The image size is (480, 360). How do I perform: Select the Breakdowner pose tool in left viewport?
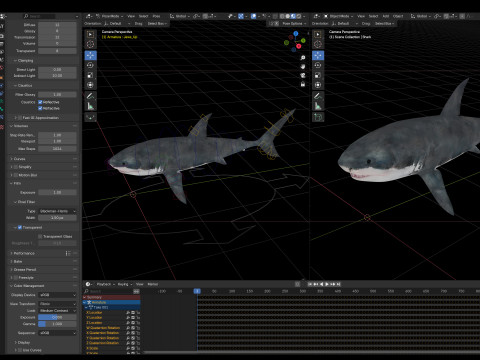[x=90, y=117]
